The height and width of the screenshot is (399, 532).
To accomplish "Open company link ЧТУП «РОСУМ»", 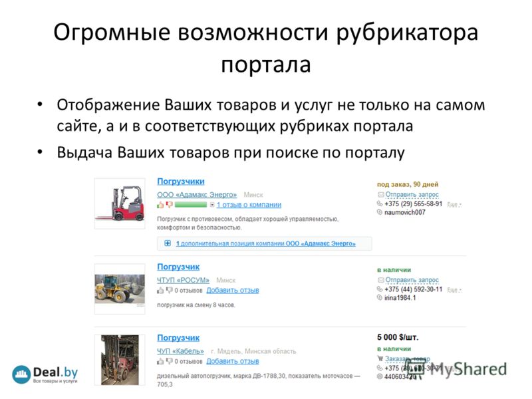I will 184,280.
